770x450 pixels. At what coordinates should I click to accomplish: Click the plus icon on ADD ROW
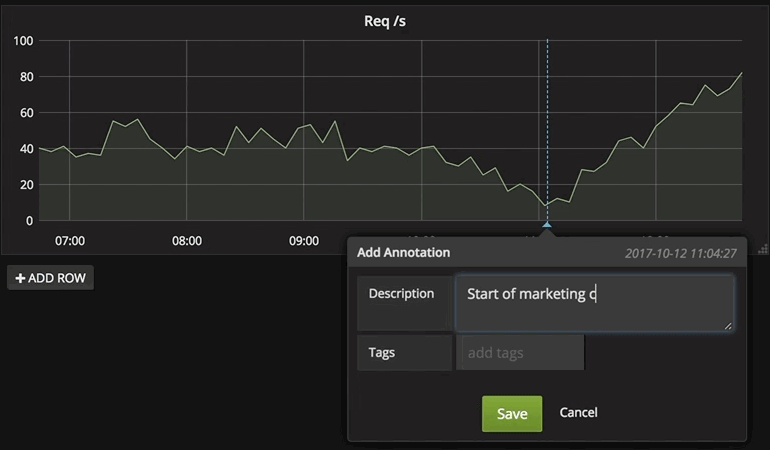click(20, 278)
